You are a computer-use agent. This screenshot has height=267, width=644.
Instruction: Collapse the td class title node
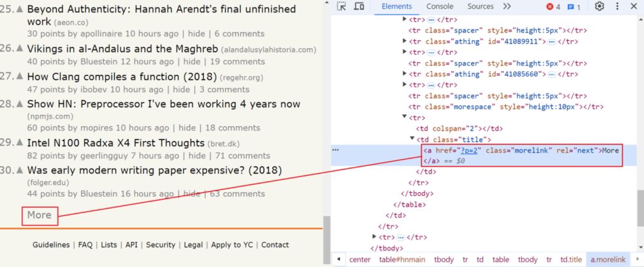[x=412, y=139]
